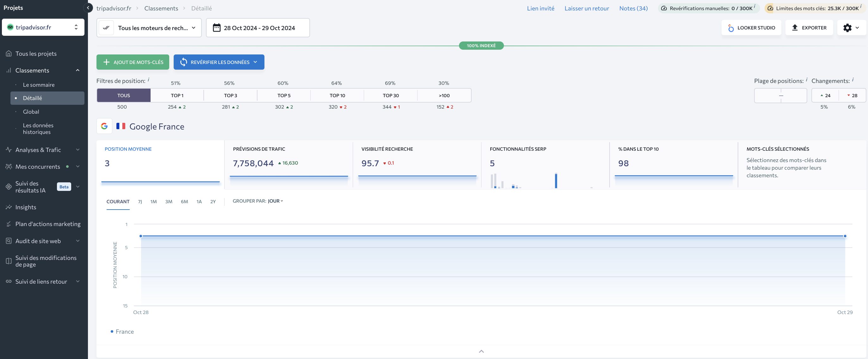Select the >100 position filter

click(444, 95)
